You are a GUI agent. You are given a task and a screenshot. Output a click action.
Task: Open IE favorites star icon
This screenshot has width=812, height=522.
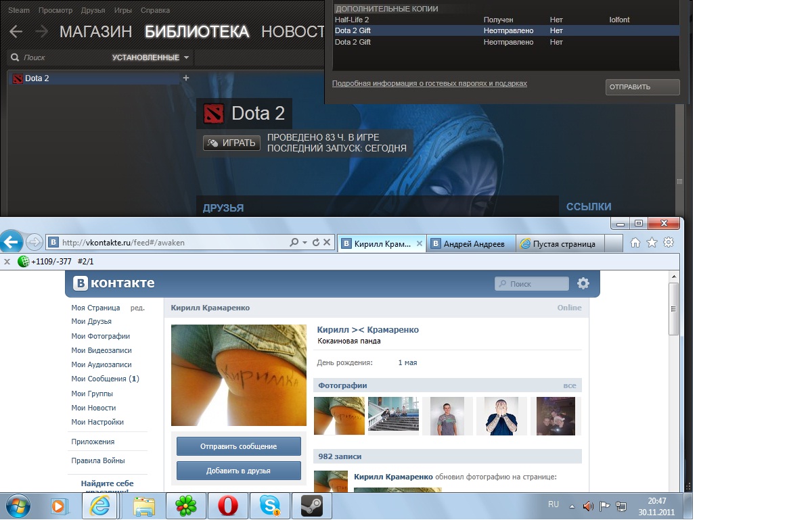pos(652,242)
